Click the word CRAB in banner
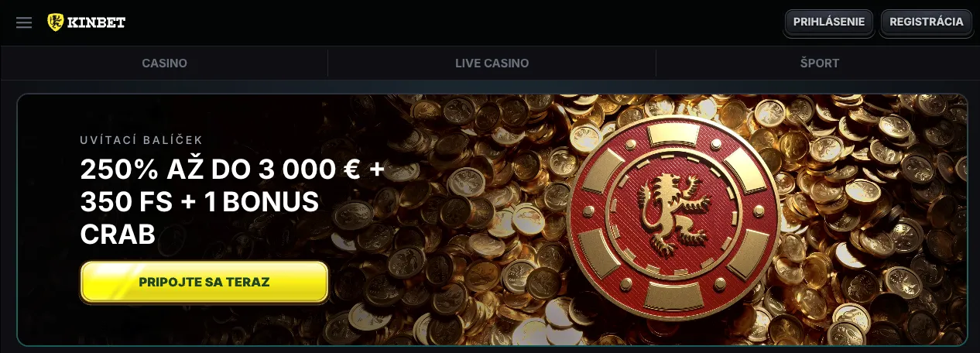The image size is (980, 353). click(118, 234)
